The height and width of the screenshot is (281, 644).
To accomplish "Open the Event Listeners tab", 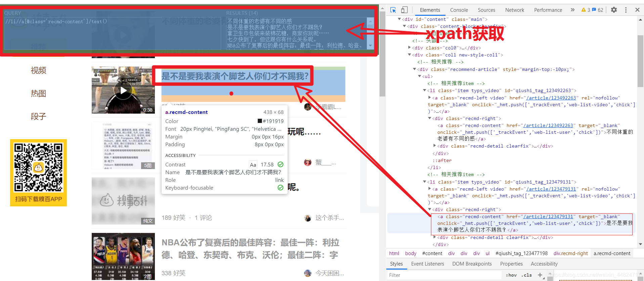I will (427, 264).
